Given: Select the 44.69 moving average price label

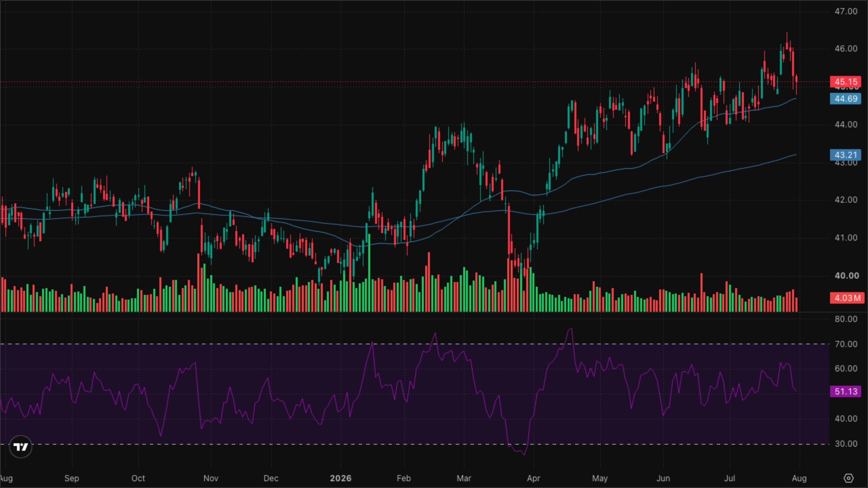Looking at the screenshot, I should 845,99.
